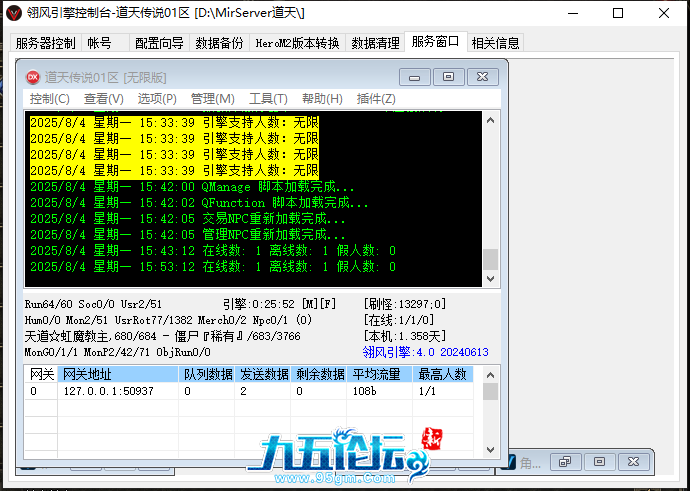
Task: Maximize the 翎风引擎控制台 main window
Action: [x=618, y=13]
